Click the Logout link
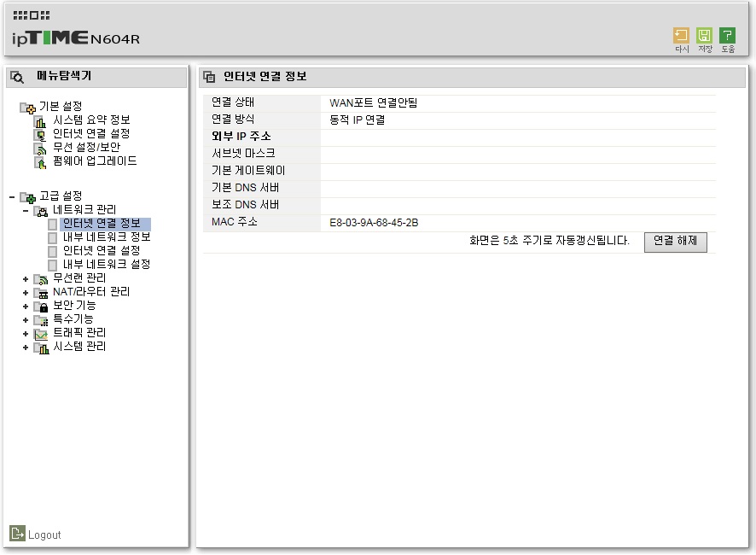Viewport: 756px width, 555px height. click(44, 535)
